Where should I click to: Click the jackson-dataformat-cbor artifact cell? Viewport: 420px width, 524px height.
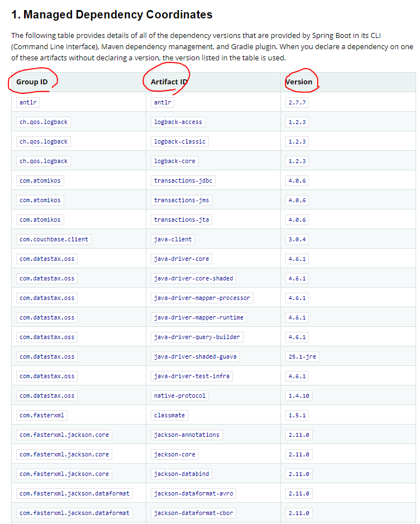(x=193, y=513)
